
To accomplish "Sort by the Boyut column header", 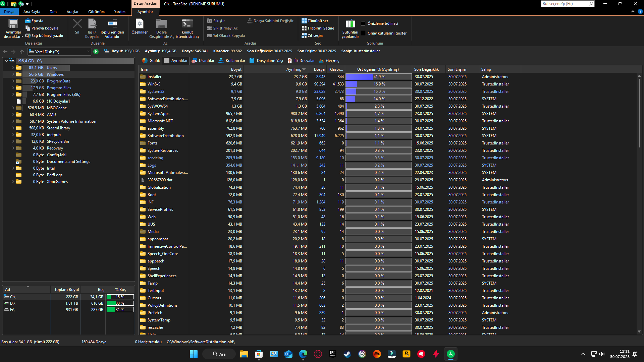I will click(216, 69).
